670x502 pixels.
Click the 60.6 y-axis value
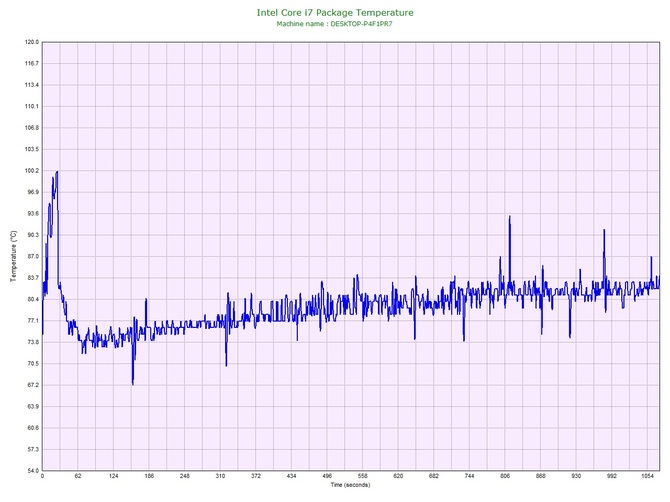click(32, 428)
